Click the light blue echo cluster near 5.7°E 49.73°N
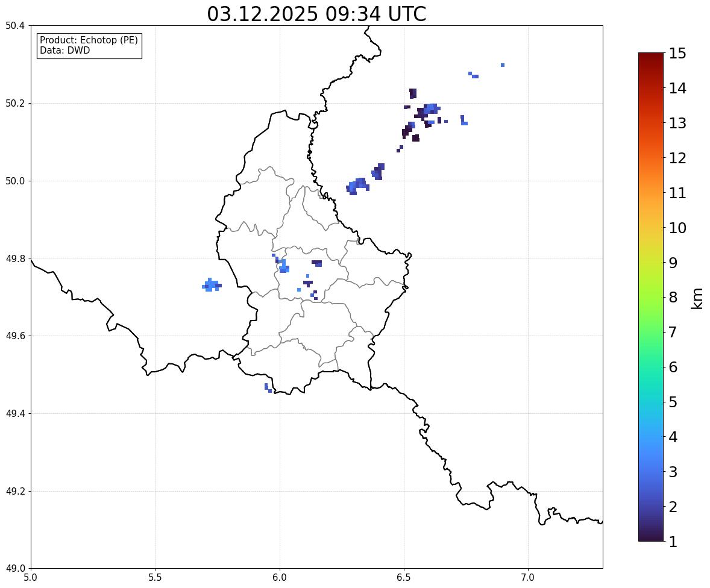The width and height of the screenshot is (710, 588). [x=212, y=285]
